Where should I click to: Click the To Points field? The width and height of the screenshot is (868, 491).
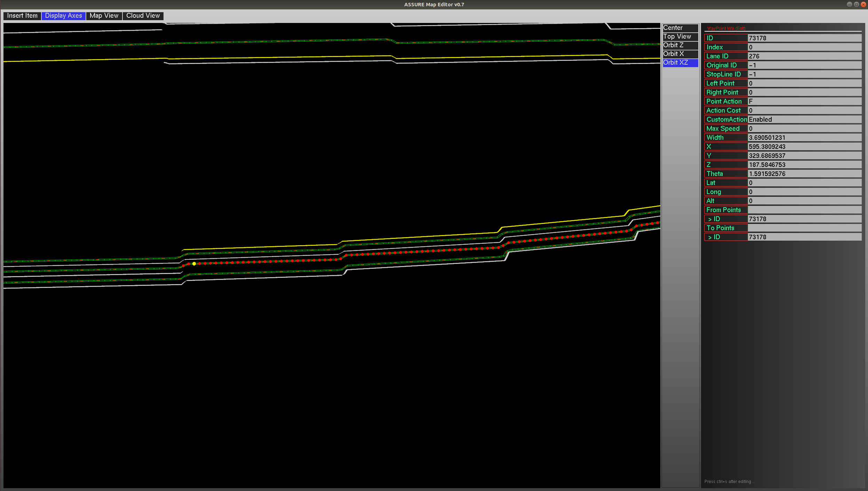(804, 228)
